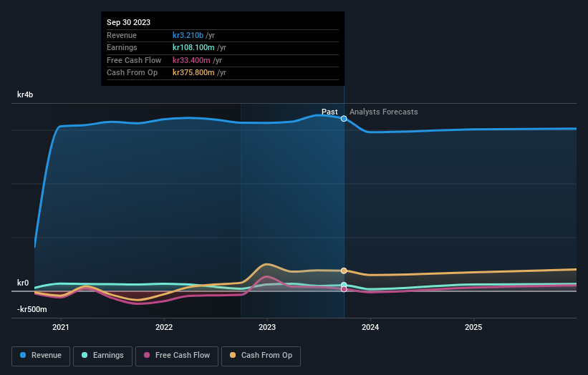Click the -kr500m y-axis label
The image size is (588, 375).
tap(32, 309)
